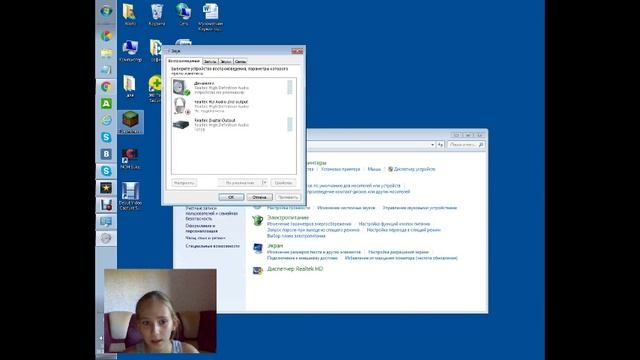Screen dimensions: 640x360
Task: Click the webcam video overlay
Action: click(160, 311)
